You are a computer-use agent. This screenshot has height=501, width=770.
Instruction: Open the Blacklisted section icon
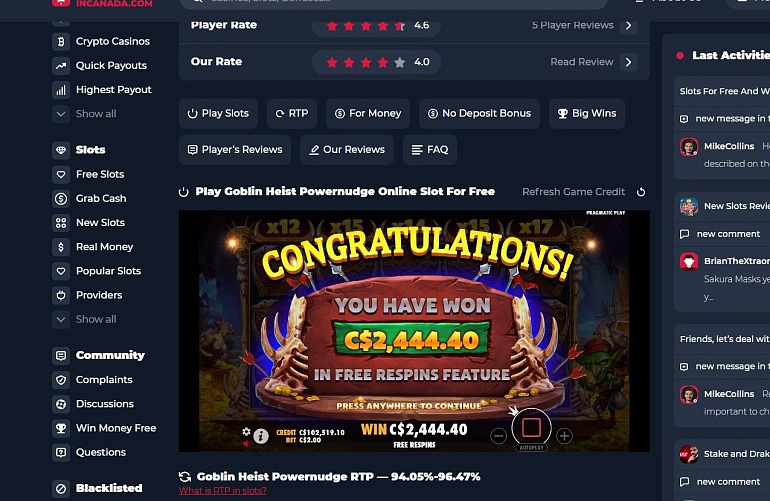click(61, 488)
